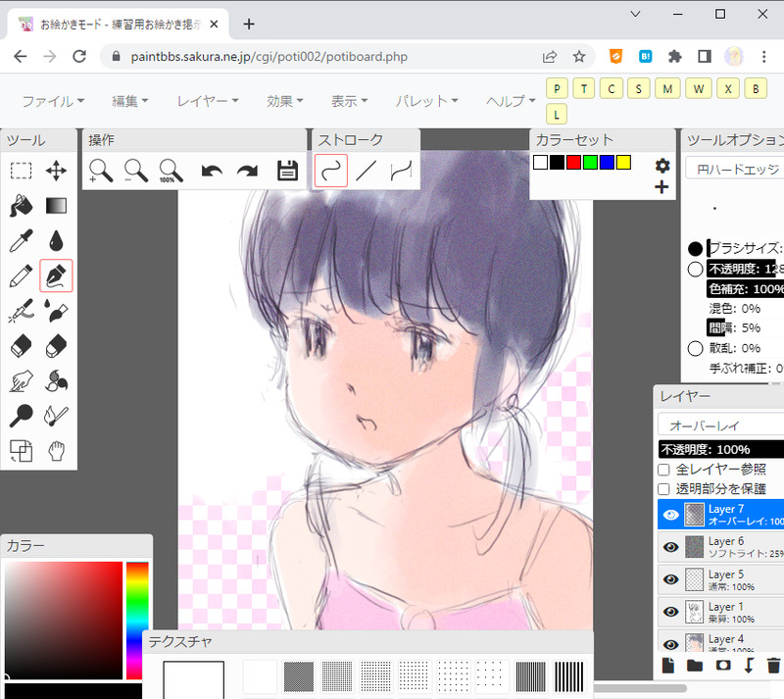
Task: Hide Layer 6 using its eye icon
Action: point(670,547)
